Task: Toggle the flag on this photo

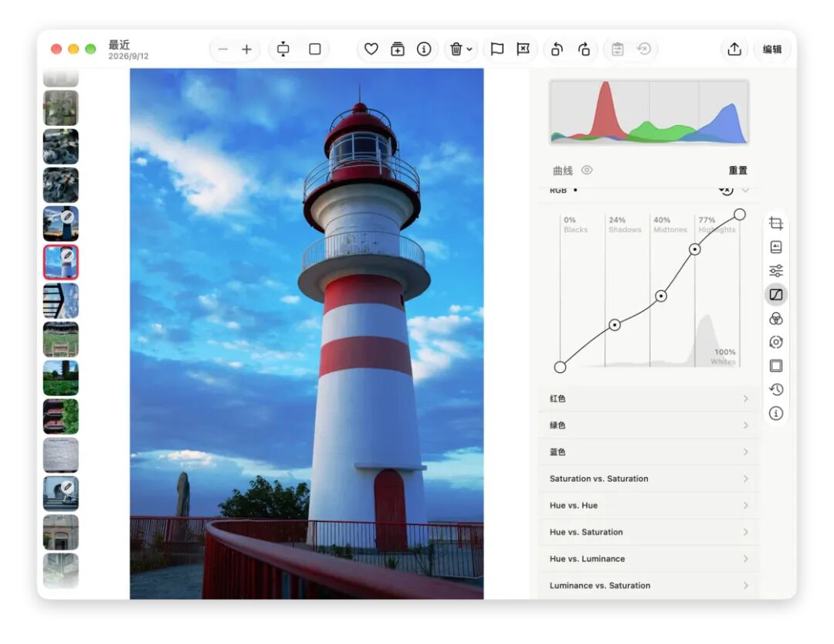Action: click(x=497, y=49)
